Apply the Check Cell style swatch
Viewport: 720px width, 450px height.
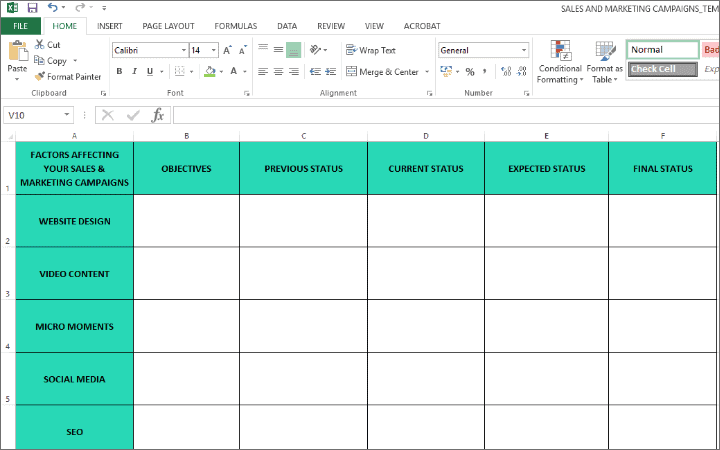click(662, 69)
